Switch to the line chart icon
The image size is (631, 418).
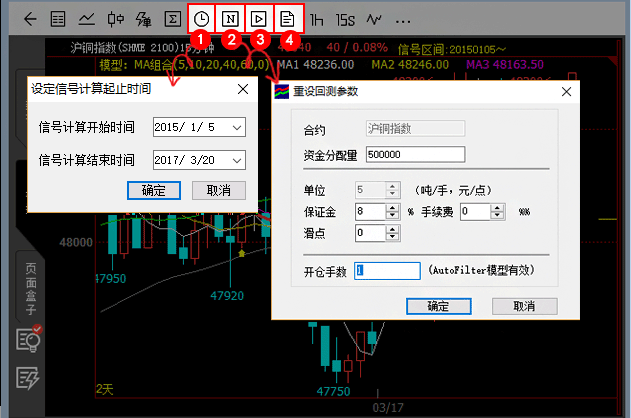coord(87,18)
